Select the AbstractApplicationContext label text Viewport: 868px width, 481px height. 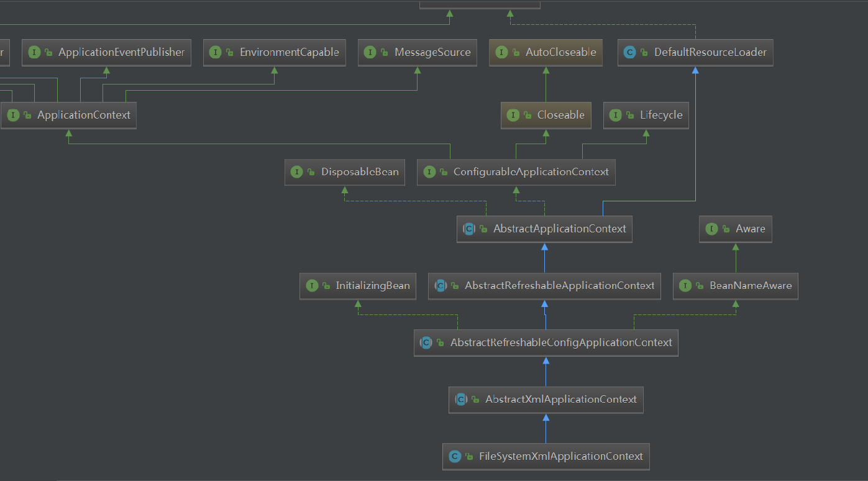pos(560,229)
